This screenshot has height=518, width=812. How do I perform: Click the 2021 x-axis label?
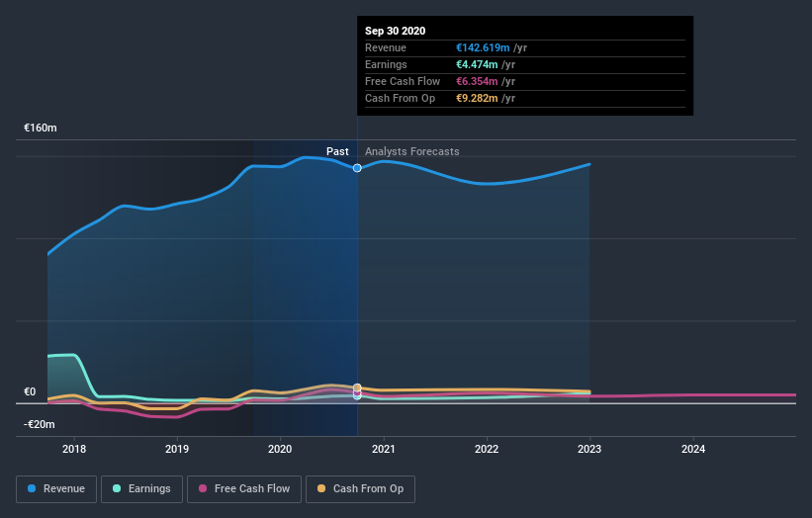(x=383, y=449)
